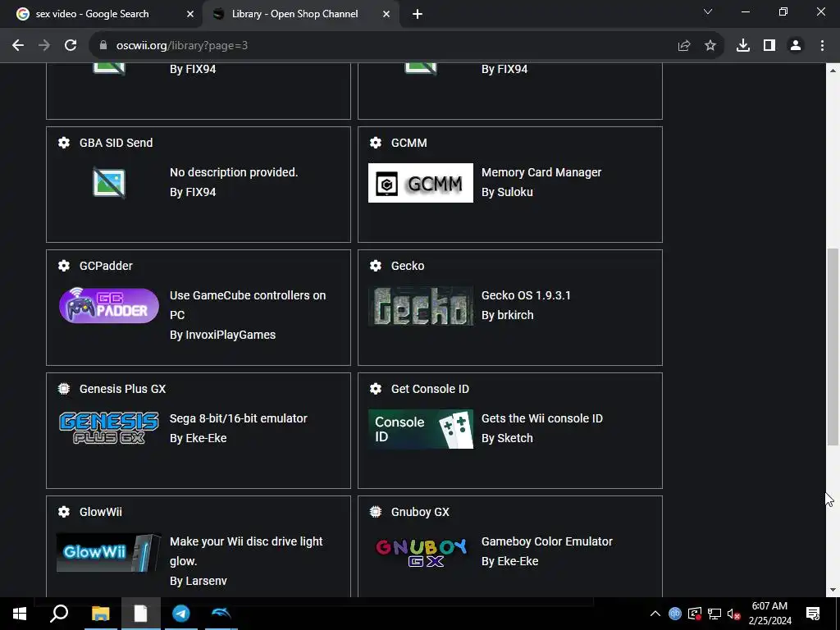Click the 'By Sketch' author text
Image resolution: width=840 pixels, height=630 pixels.
coord(507,438)
